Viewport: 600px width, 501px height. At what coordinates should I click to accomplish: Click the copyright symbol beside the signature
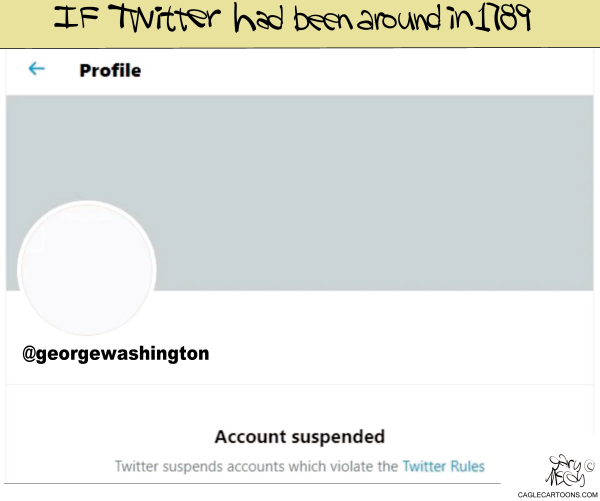(590, 466)
